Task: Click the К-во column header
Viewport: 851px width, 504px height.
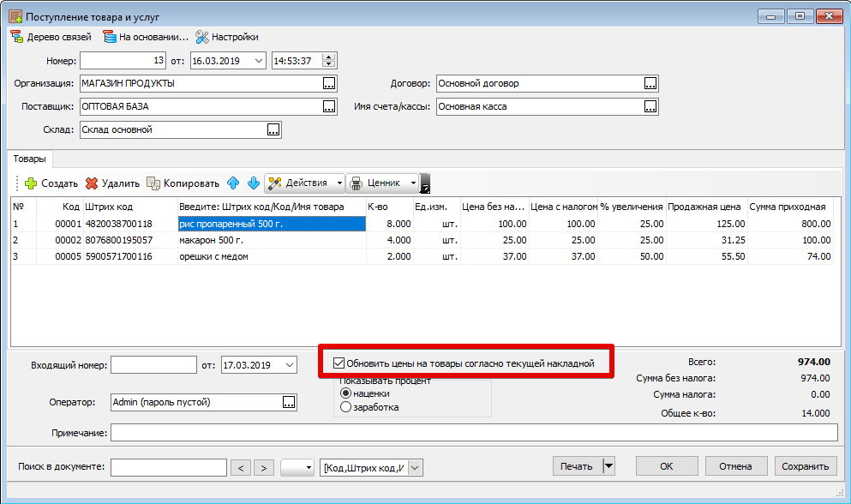Action: [389, 207]
